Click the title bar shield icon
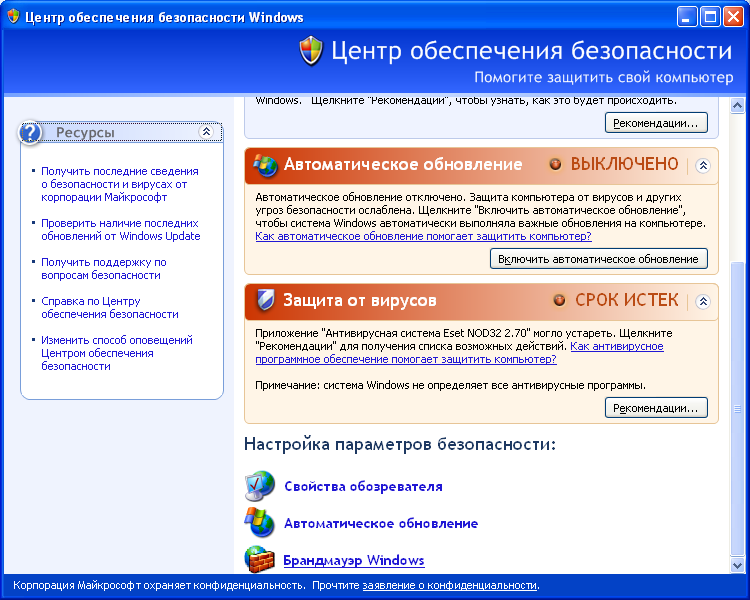750x600 pixels. pyautogui.click(x=13, y=17)
